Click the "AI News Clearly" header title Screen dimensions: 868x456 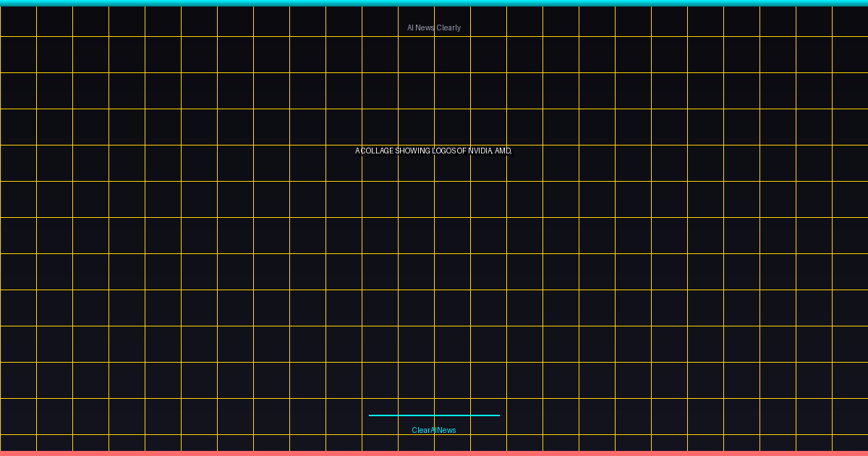click(434, 28)
